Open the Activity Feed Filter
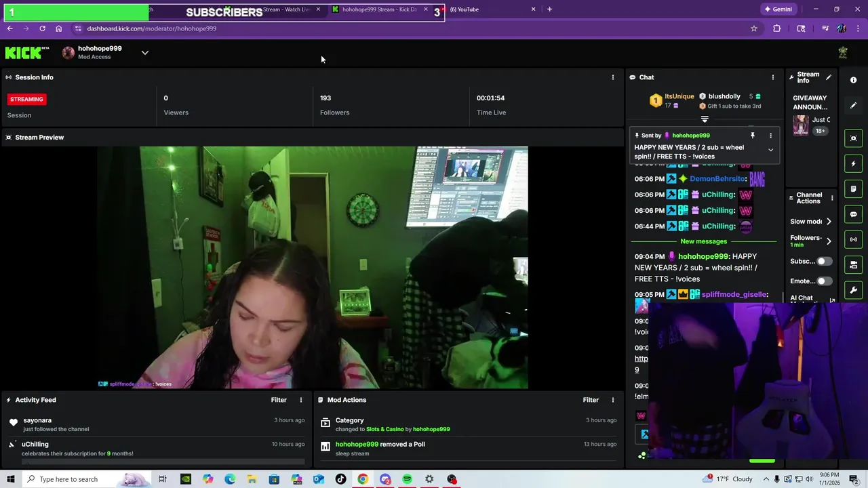 279,400
